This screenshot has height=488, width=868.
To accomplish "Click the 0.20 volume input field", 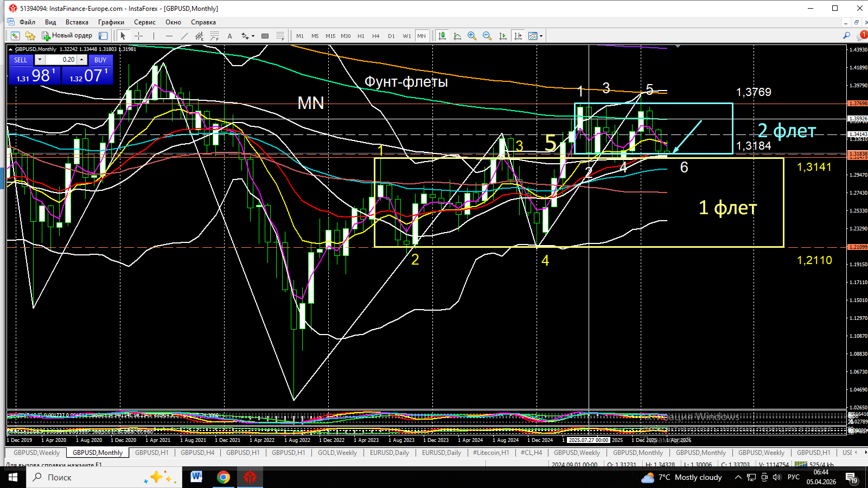I will [61, 60].
